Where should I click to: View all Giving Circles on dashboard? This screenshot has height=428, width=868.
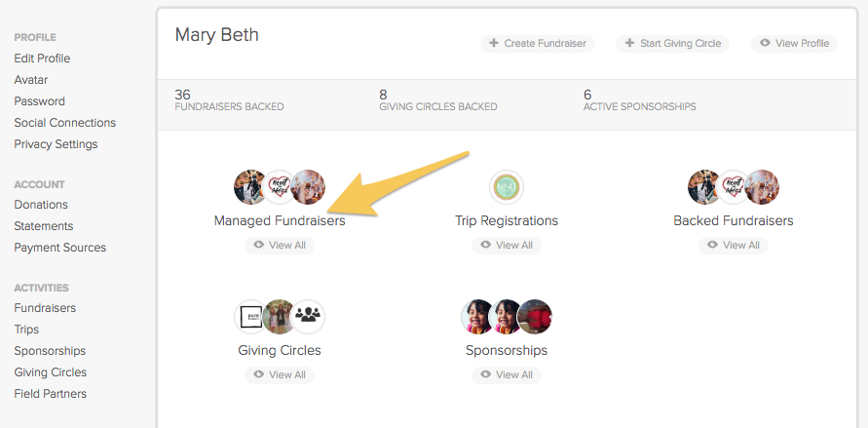coord(280,374)
